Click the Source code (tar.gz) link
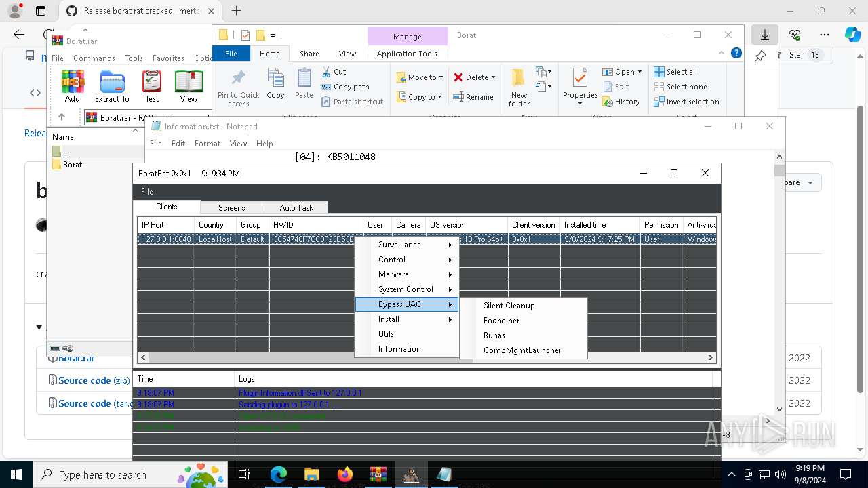 pos(95,403)
